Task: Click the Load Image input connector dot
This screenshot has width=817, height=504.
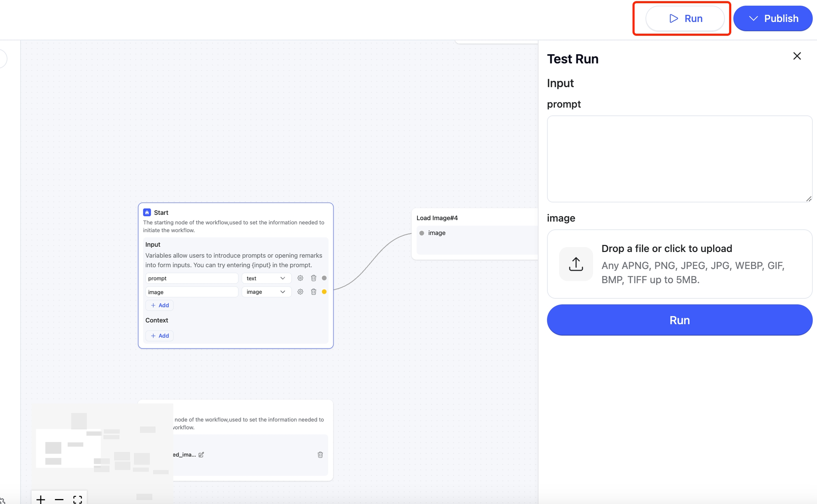Action: click(422, 233)
